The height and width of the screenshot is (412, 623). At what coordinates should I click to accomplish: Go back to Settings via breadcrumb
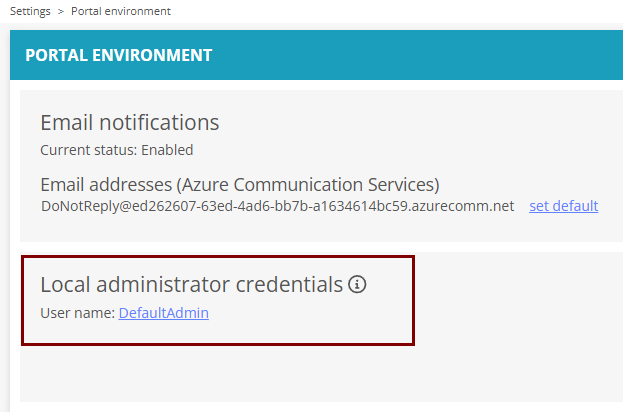point(30,11)
